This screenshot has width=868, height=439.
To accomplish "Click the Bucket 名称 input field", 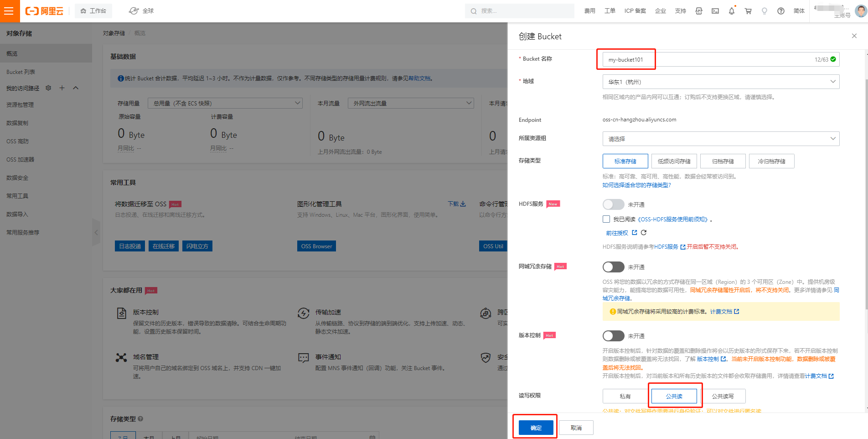I will pyautogui.click(x=721, y=59).
